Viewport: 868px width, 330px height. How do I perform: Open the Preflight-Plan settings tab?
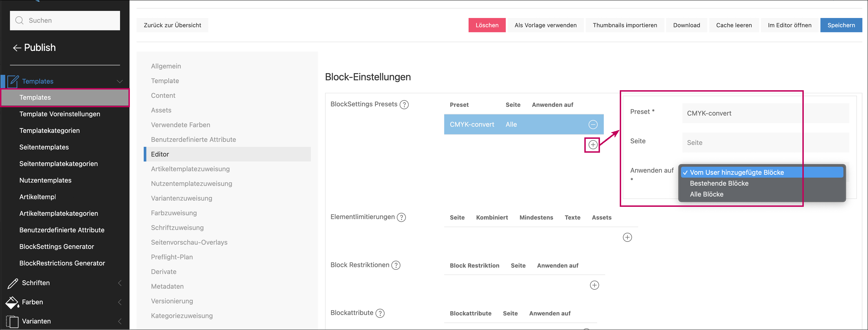[172, 257]
